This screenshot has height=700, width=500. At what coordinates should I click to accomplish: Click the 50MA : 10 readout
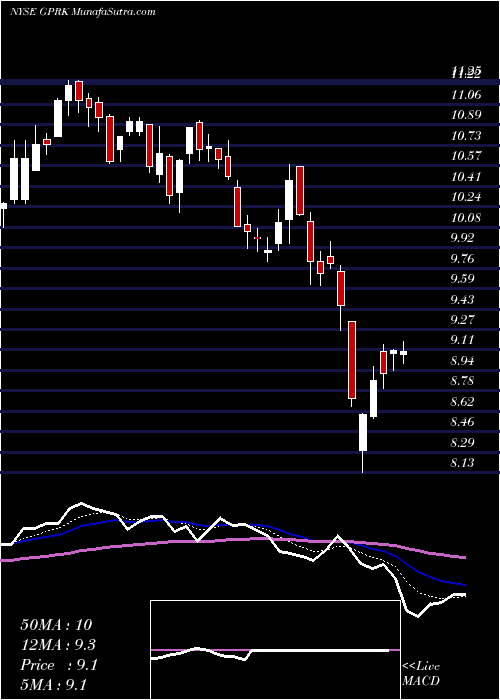(x=56, y=625)
